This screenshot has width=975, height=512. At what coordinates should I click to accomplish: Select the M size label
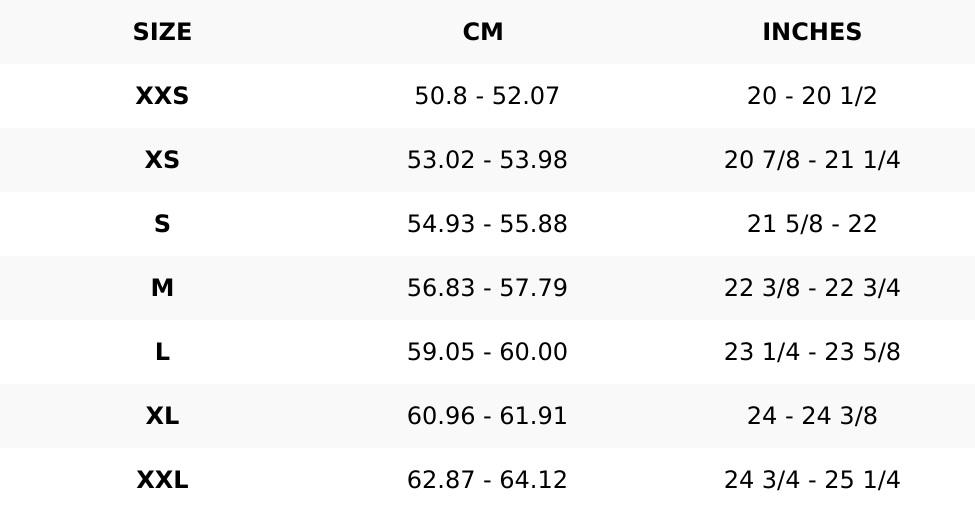click(162, 288)
